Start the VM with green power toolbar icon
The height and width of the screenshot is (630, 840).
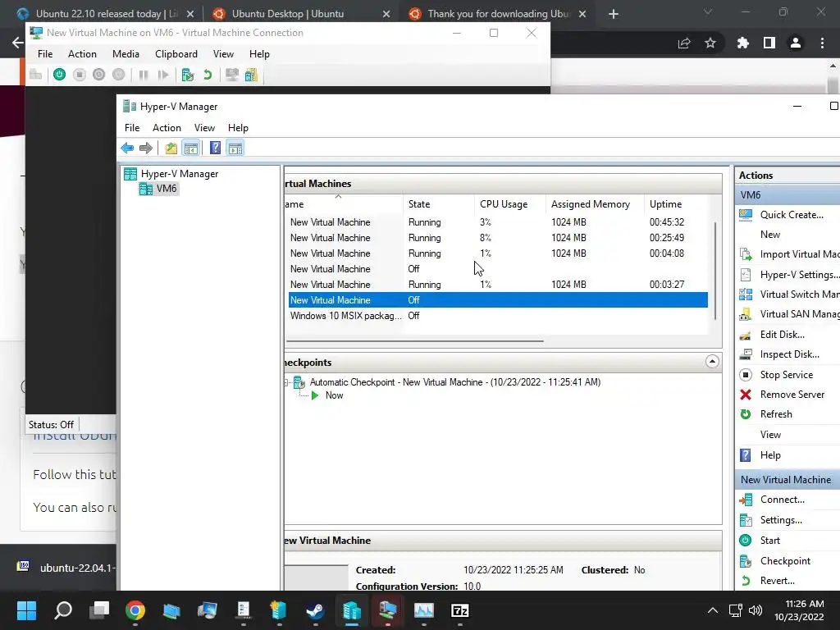59,75
